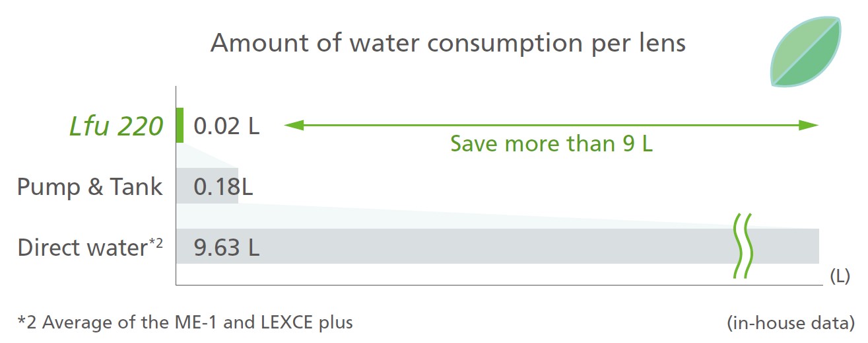Click the Save more than 9 L text
The image size is (868, 343).
551,143
